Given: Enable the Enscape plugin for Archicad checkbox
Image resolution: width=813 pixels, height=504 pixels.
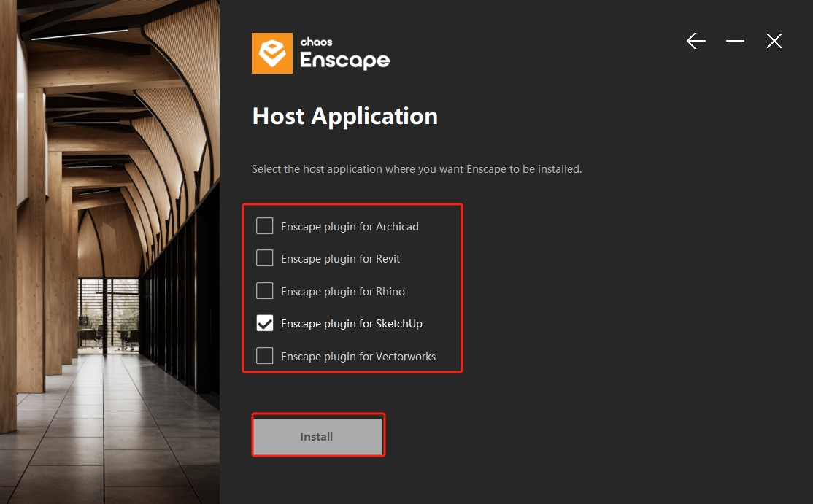Looking at the screenshot, I should [x=264, y=226].
